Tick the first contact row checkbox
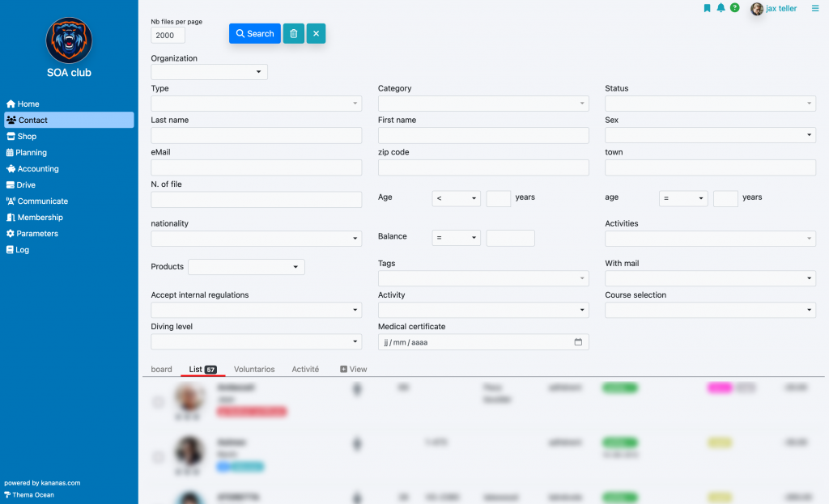This screenshot has width=829, height=504. click(158, 403)
